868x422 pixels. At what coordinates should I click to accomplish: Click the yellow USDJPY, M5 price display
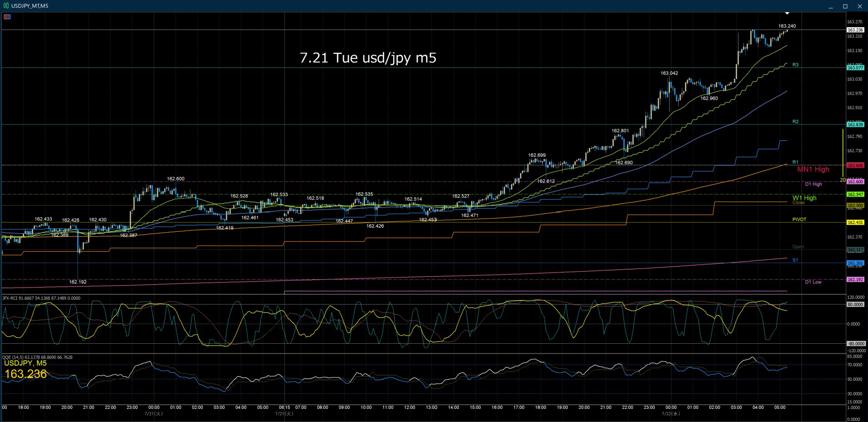(25, 370)
